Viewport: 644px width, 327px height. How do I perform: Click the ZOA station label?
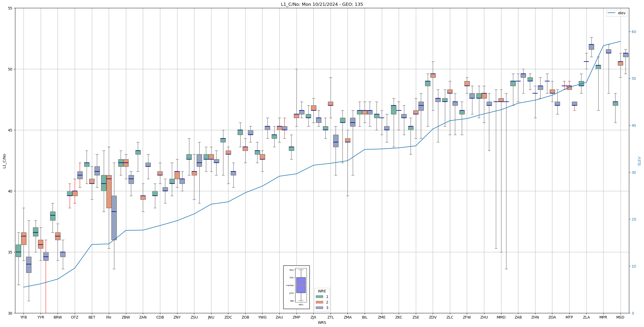pos(552,317)
